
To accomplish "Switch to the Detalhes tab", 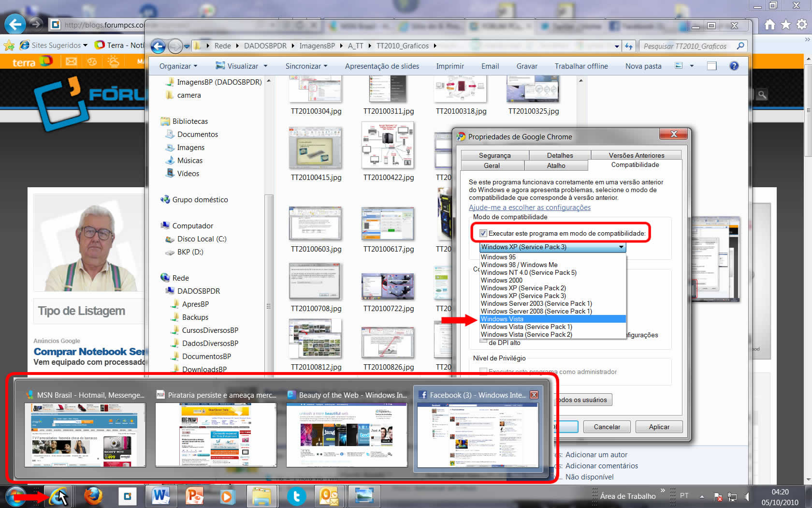I will 560,155.
